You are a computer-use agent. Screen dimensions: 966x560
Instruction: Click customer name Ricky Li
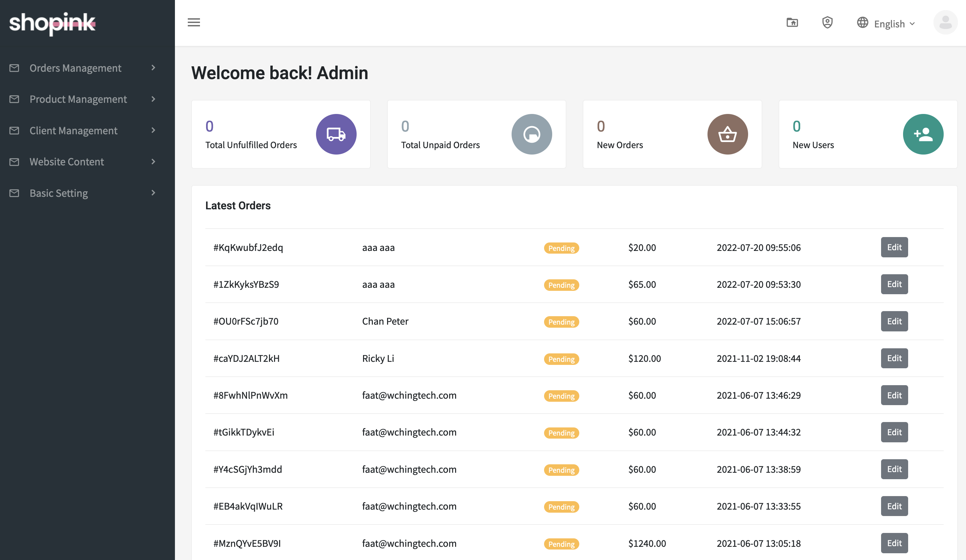tap(378, 358)
